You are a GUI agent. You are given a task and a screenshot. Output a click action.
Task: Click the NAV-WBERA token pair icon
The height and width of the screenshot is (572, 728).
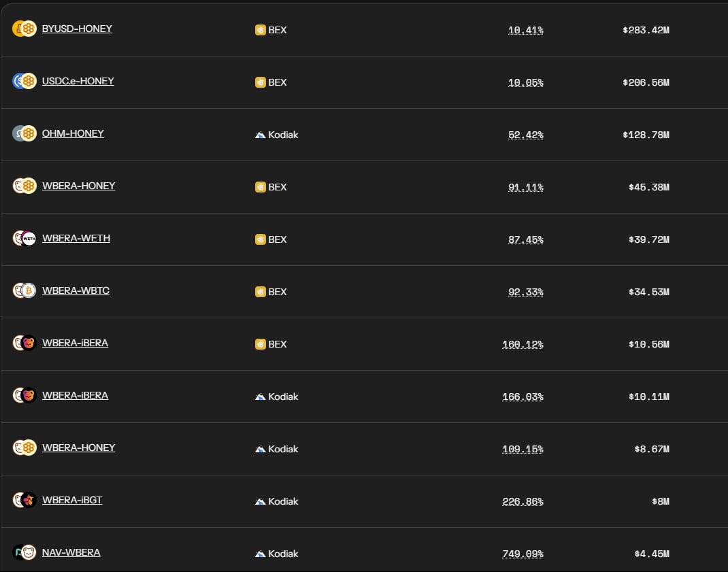tap(24, 552)
